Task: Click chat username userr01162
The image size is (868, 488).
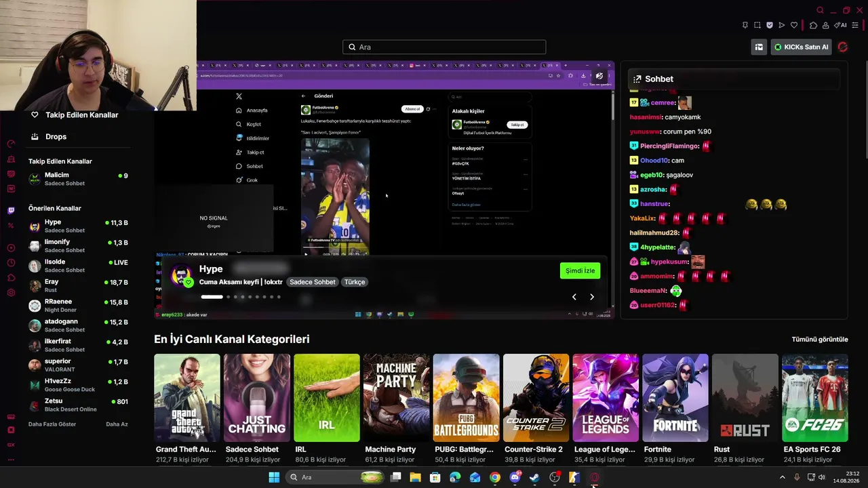Action: pyautogui.click(x=658, y=305)
